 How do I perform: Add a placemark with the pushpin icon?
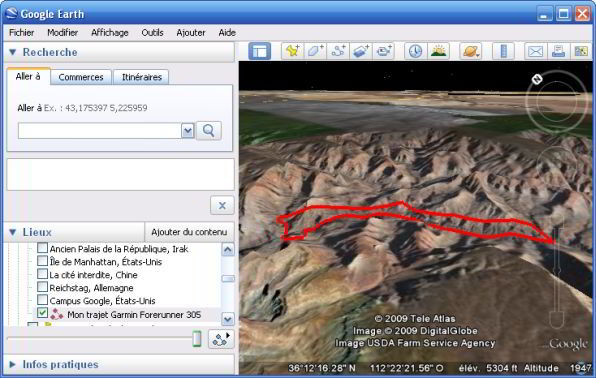coord(293,51)
